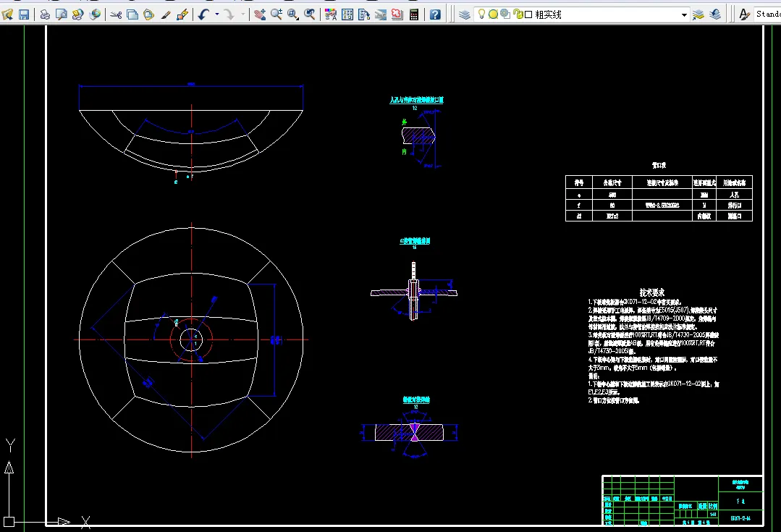Open Help with question mark icon

pos(435,14)
